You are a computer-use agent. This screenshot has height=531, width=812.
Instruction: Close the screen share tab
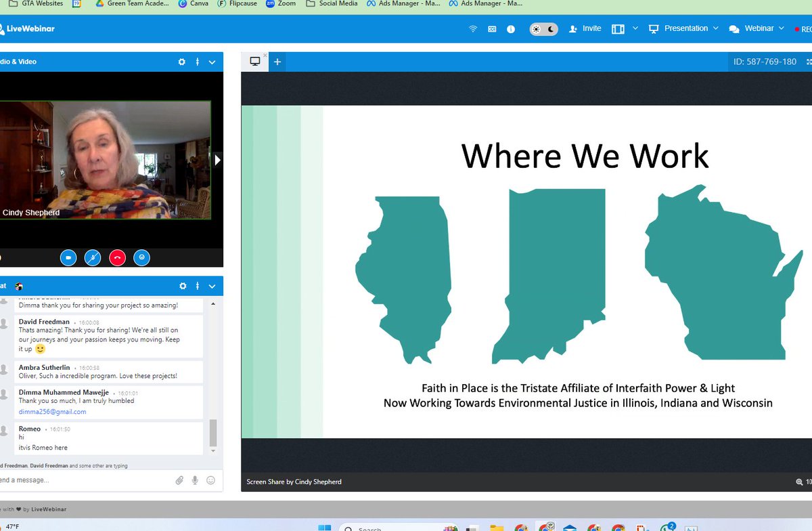click(x=265, y=56)
